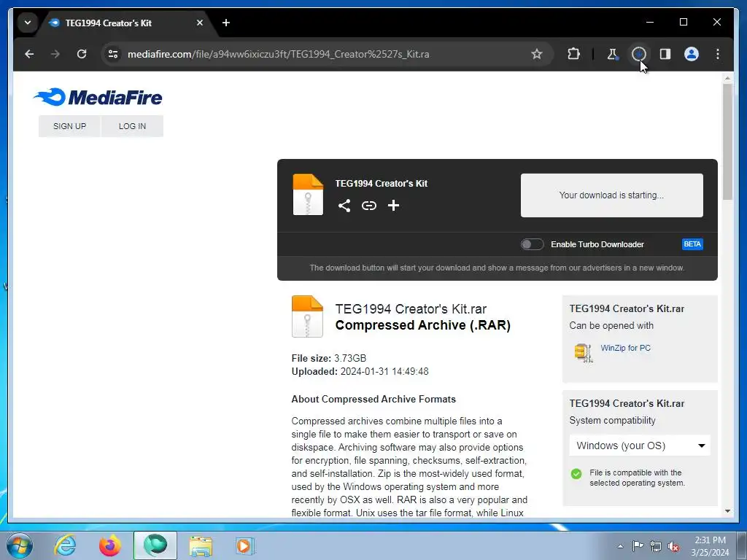Open the profile avatar menu
The width and height of the screenshot is (747, 560).
pyautogui.click(x=692, y=54)
